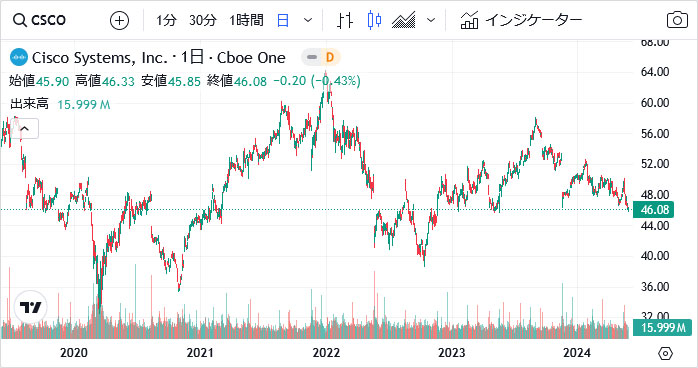Click the 終値 46.08 close value

(237, 81)
